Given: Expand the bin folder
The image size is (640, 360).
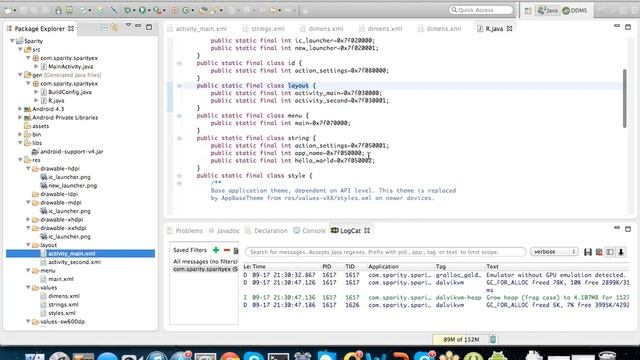Looking at the screenshot, I should click(20, 134).
